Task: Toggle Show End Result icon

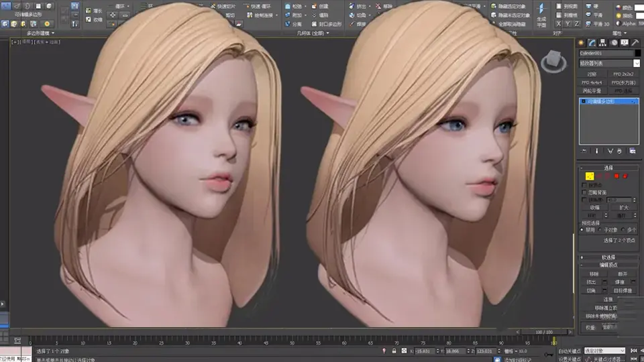Action: click(x=597, y=151)
